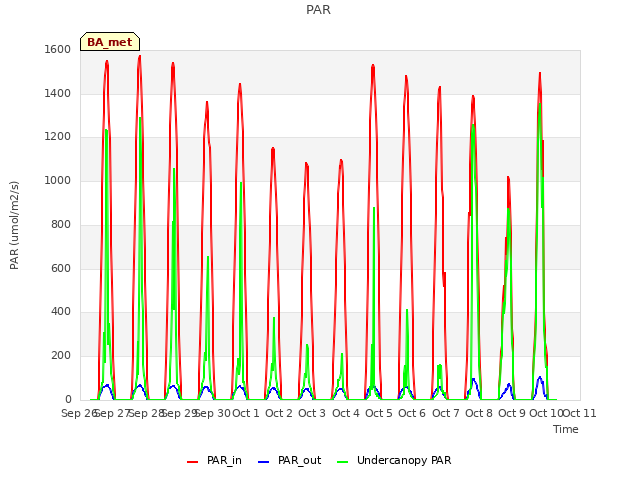Click the red PAR_in legend color marker

[x=192, y=462]
